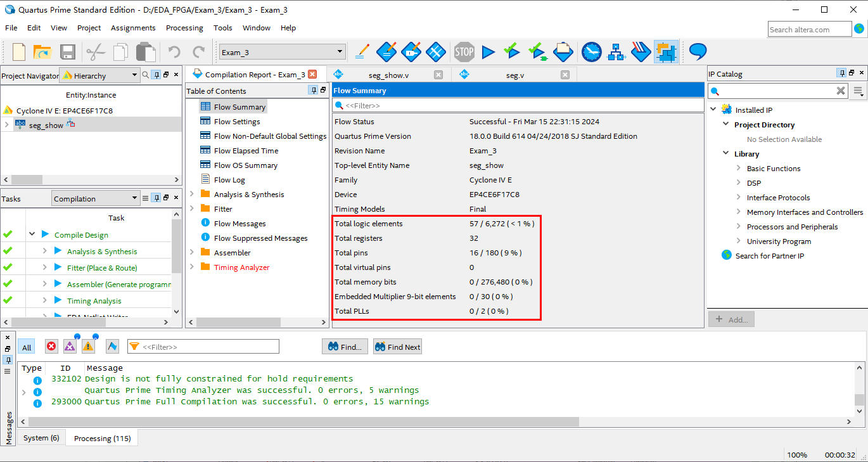Viewport: 868px width, 462px height.
Task: Click the Project Navigator search magnifier icon
Action: [x=146, y=75]
